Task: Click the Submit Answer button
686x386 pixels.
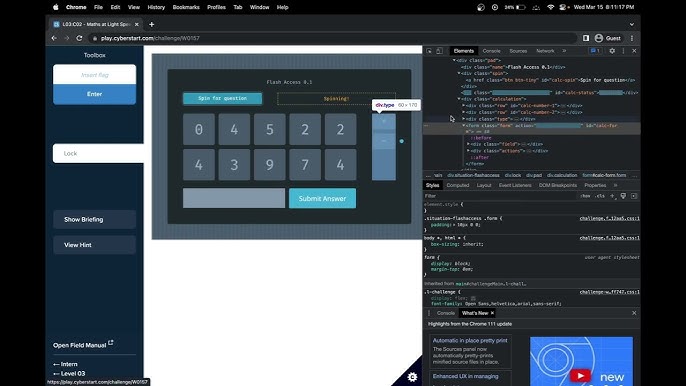Action: pos(322,198)
